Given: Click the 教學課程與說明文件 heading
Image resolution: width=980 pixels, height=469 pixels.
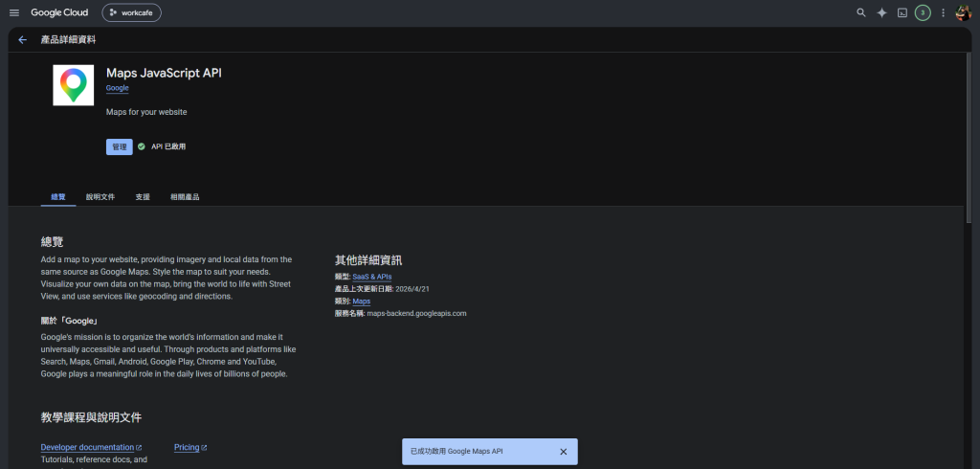Looking at the screenshot, I should click(x=91, y=417).
